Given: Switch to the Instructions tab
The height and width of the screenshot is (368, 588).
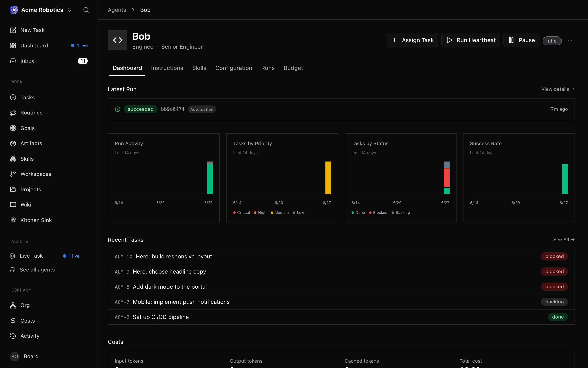Looking at the screenshot, I should coord(167,68).
